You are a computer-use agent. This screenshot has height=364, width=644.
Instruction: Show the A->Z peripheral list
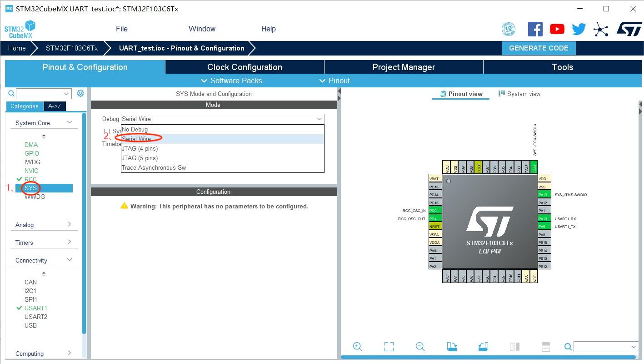click(55, 106)
